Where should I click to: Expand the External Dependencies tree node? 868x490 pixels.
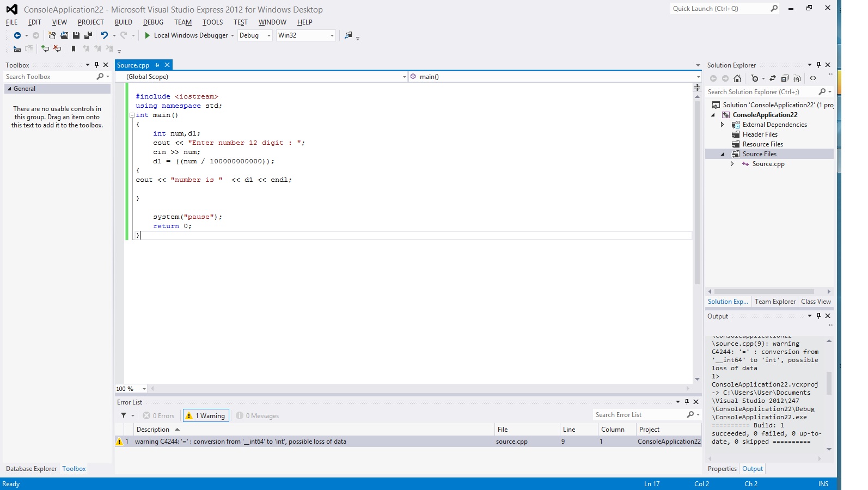(x=723, y=125)
